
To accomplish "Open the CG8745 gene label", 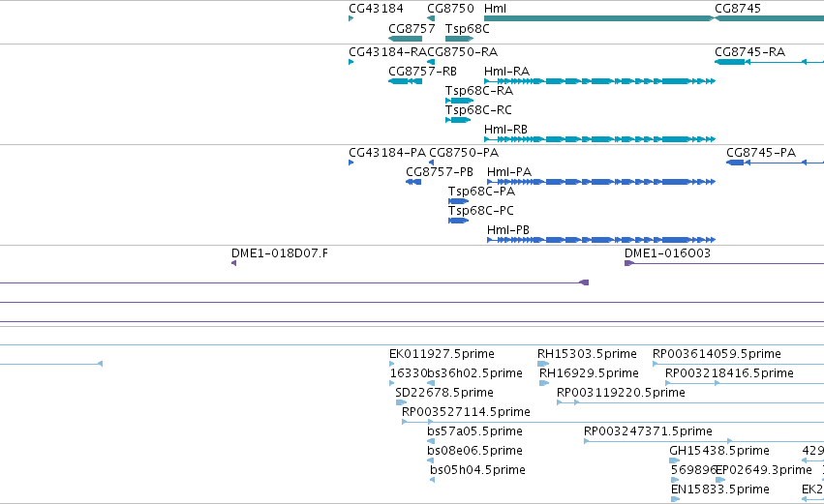I will 737,9.
